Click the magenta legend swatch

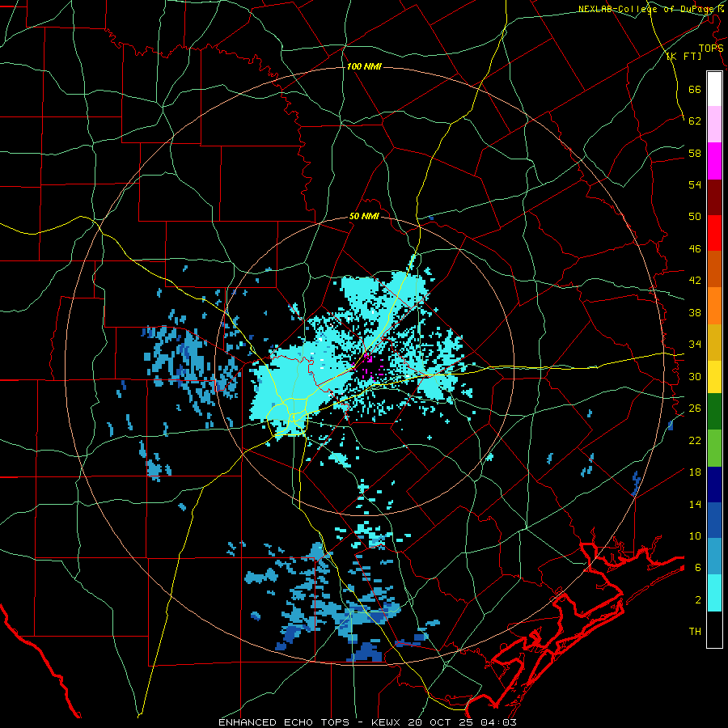coord(714,161)
